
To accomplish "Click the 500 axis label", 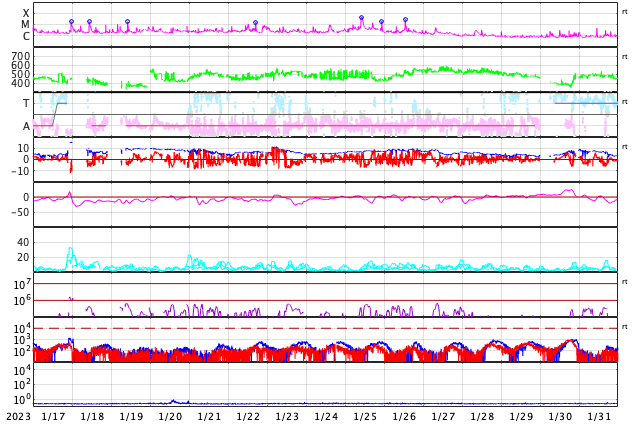I will click(21, 74).
